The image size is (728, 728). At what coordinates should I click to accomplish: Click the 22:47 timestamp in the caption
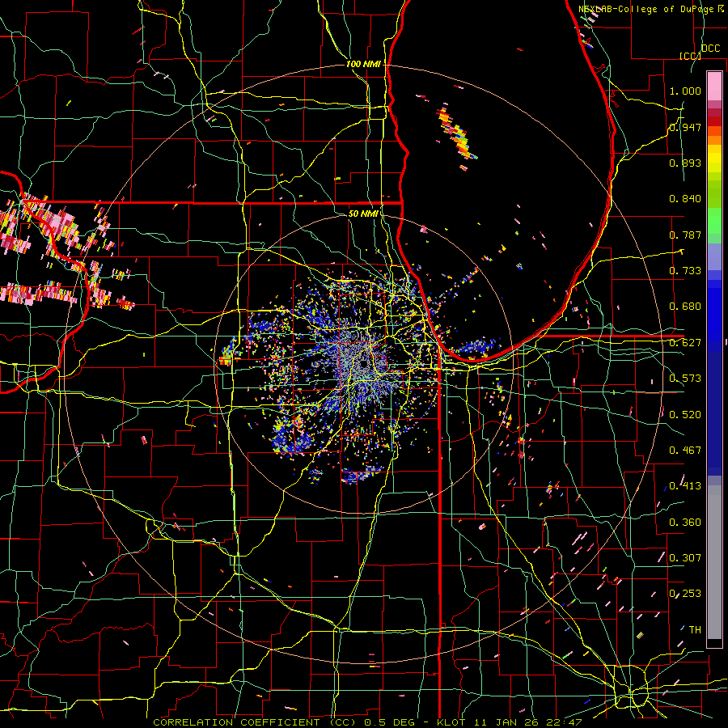[562, 722]
